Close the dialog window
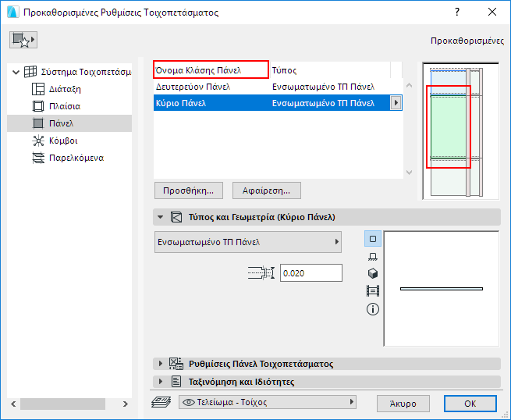This screenshot has height=420, width=511. (x=492, y=12)
